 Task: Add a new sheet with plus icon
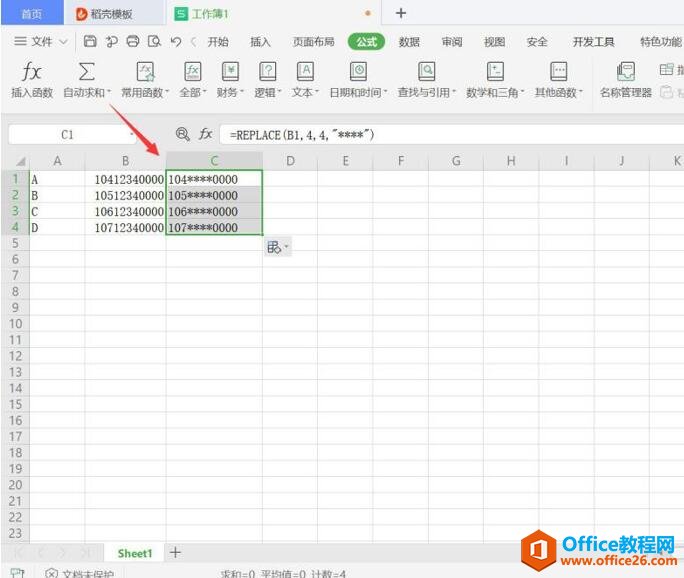(x=175, y=553)
